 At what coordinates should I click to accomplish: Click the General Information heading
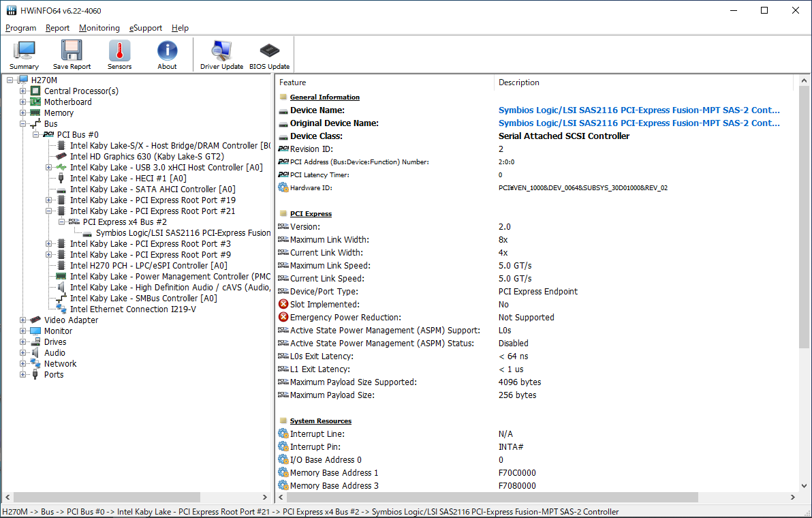click(x=325, y=97)
